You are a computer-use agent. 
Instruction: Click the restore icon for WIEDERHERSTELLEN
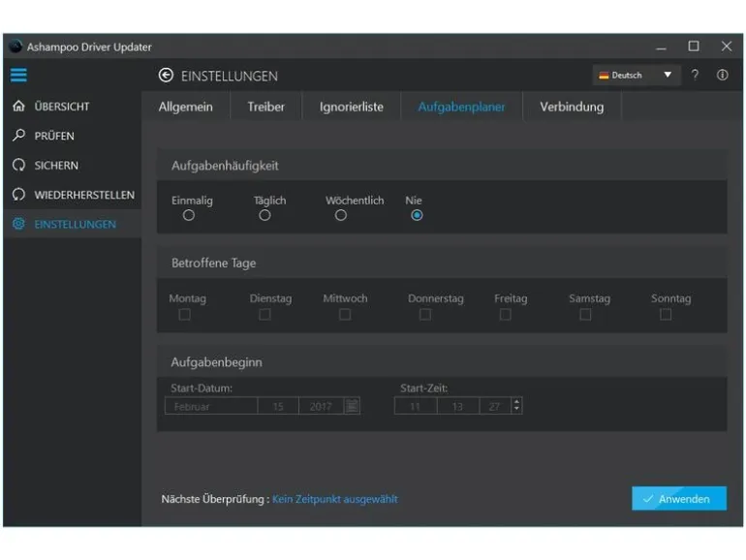pyautogui.click(x=19, y=195)
